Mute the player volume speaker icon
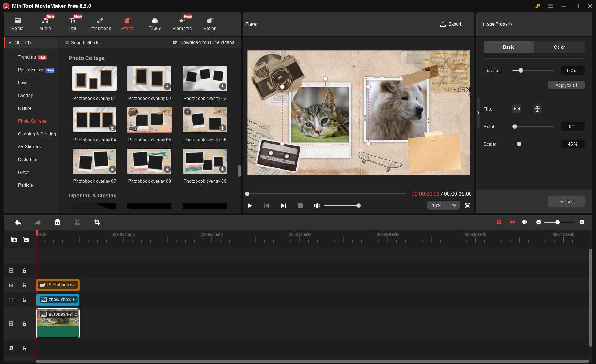Image resolution: width=596 pixels, height=364 pixels. pyautogui.click(x=317, y=205)
